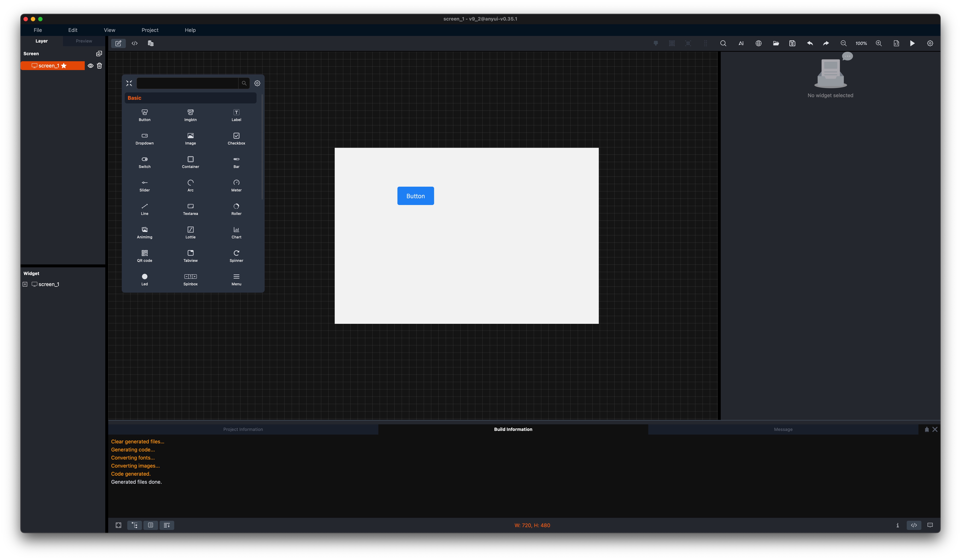Add a Chart widget to the screen

[236, 232]
